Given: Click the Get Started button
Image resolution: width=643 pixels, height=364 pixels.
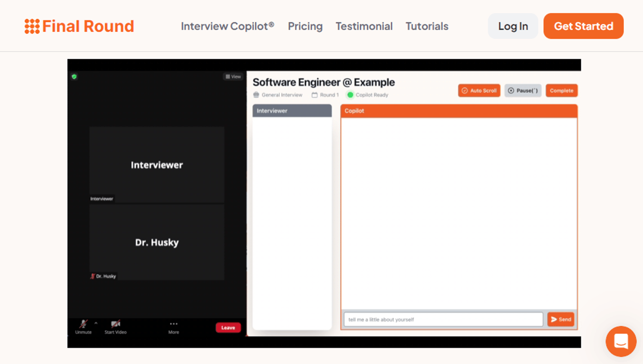Looking at the screenshot, I should (x=583, y=26).
